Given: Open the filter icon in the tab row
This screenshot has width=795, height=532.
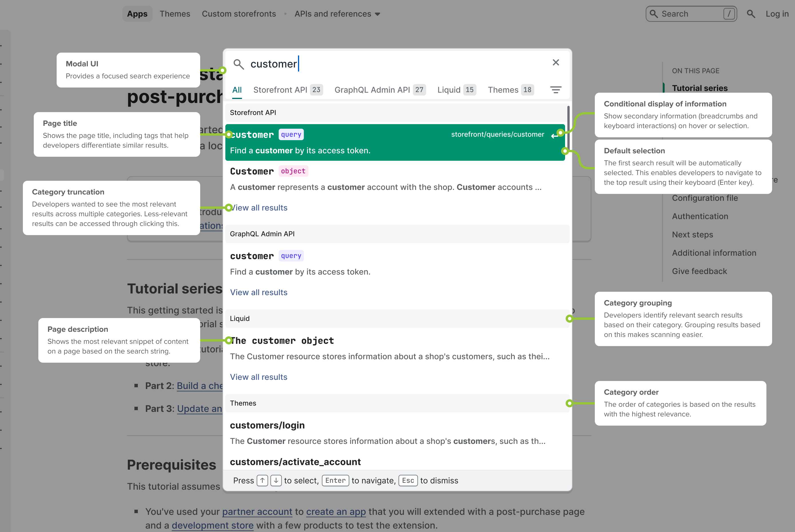Looking at the screenshot, I should (556, 90).
